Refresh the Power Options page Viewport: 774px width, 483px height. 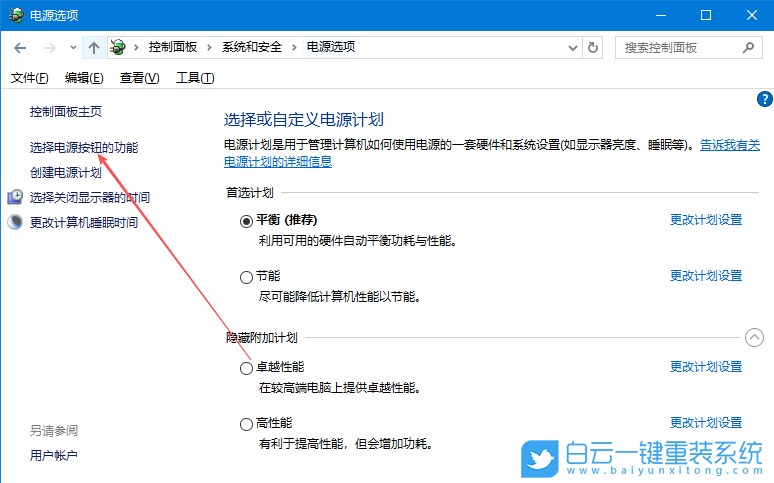coord(593,48)
